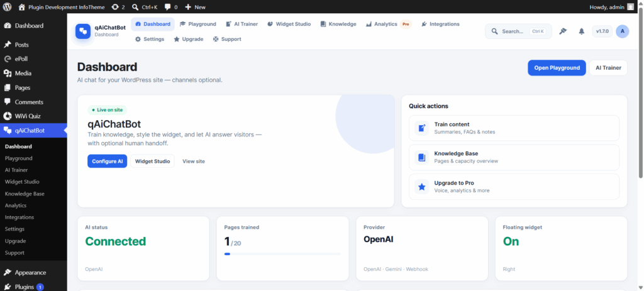The height and width of the screenshot is (291, 644).
Task: Select Playground in qAiChatBot submenu
Action: [x=18, y=158]
